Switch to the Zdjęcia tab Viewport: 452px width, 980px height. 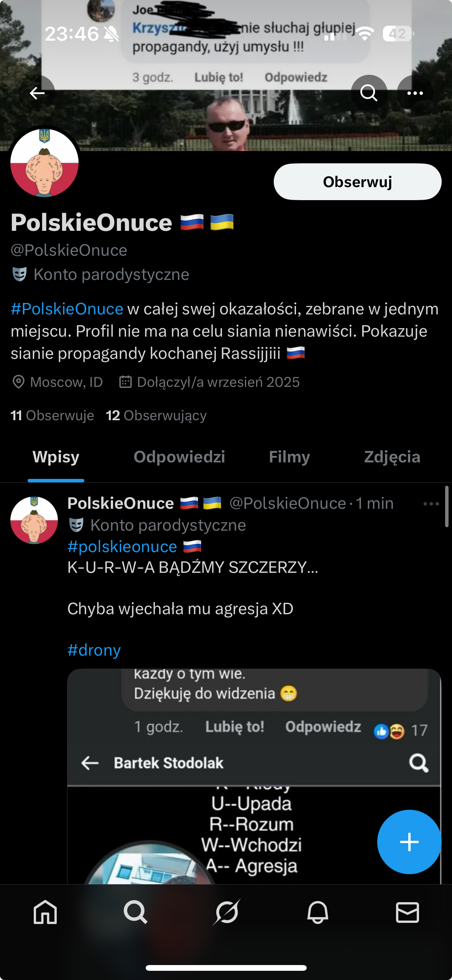pyautogui.click(x=392, y=457)
